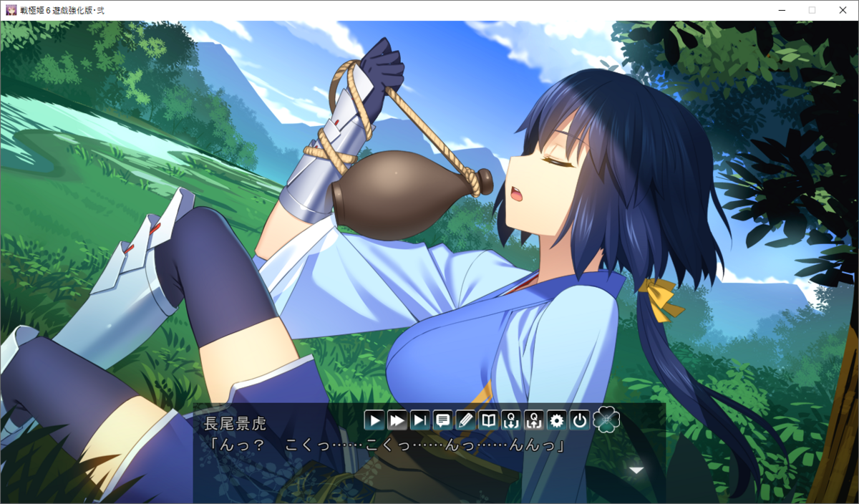
Task: Click the quick load Q up-arrow icon
Action: tap(533, 420)
